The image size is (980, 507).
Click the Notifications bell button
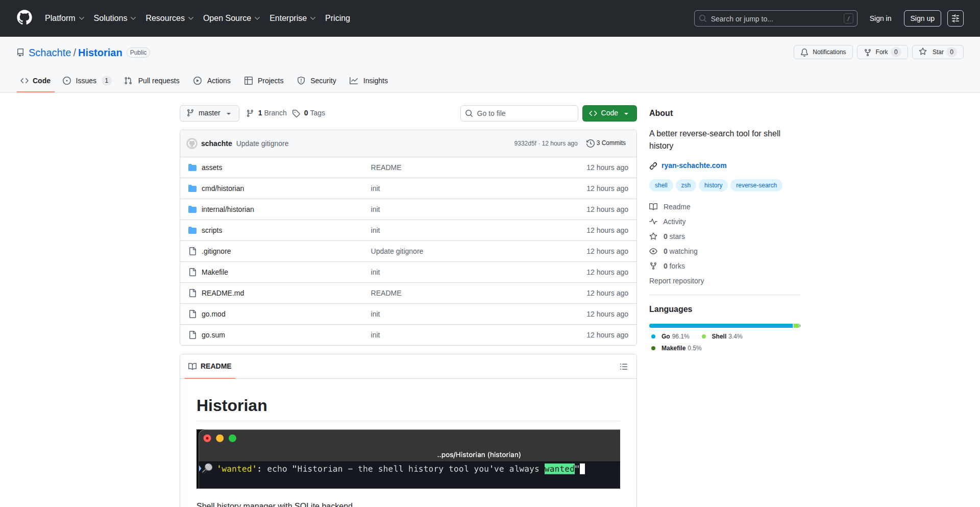point(823,52)
